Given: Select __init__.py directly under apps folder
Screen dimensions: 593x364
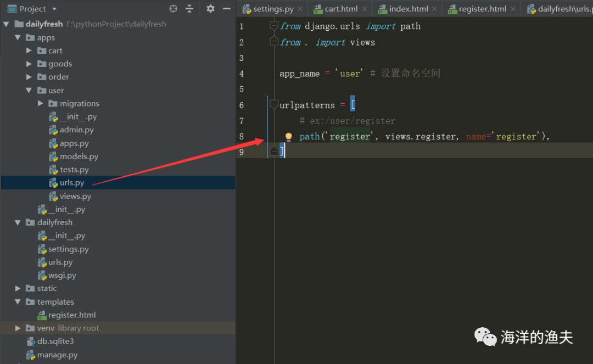Looking at the screenshot, I should (x=66, y=209).
